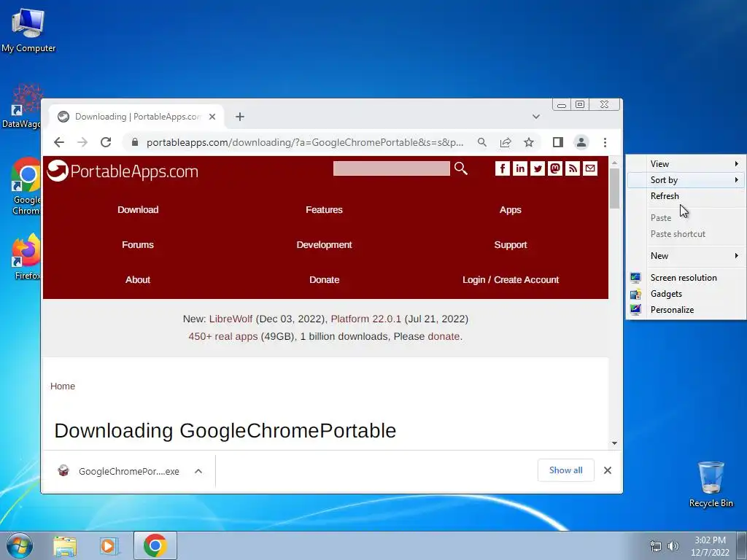The height and width of the screenshot is (560, 747).
Task: Click the taskbar clock showing 3:02 PM
Action: click(710, 545)
